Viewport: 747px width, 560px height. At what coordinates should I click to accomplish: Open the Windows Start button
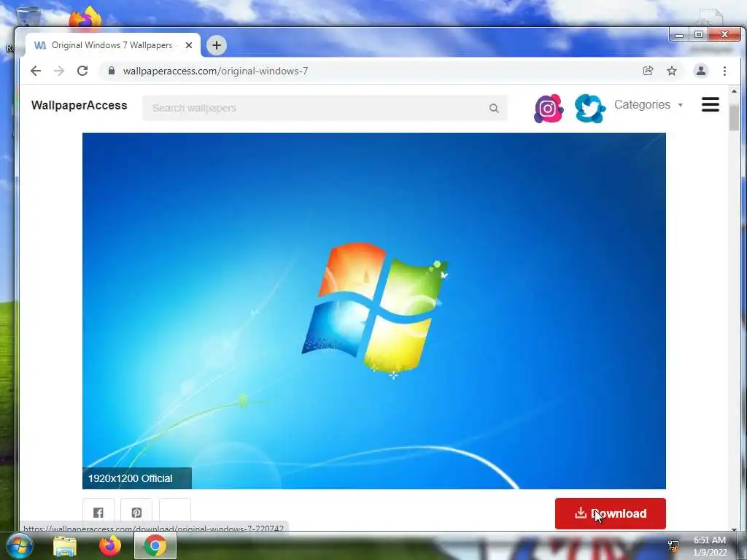[19, 545]
